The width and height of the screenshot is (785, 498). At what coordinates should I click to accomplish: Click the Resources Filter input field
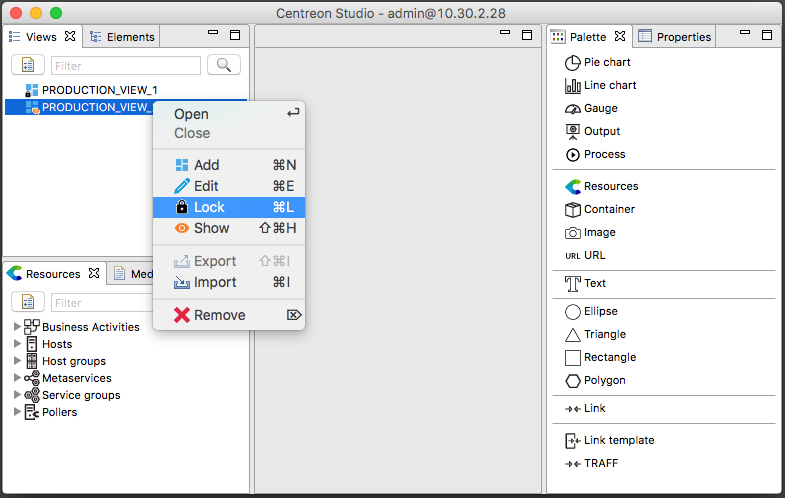pos(102,303)
